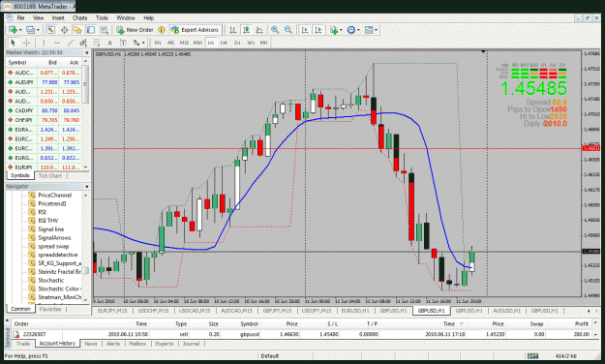605x364 pixels.
Task: Open the Tools menu
Action: 102,17
